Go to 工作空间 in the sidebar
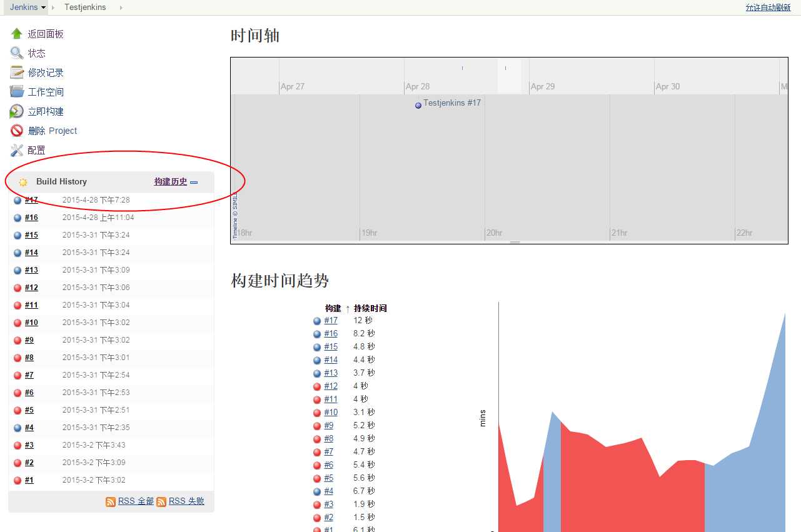The width and height of the screenshot is (801, 532). [46, 92]
